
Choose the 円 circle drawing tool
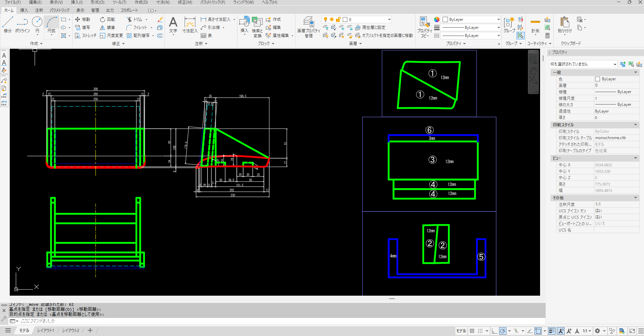click(x=37, y=25)
